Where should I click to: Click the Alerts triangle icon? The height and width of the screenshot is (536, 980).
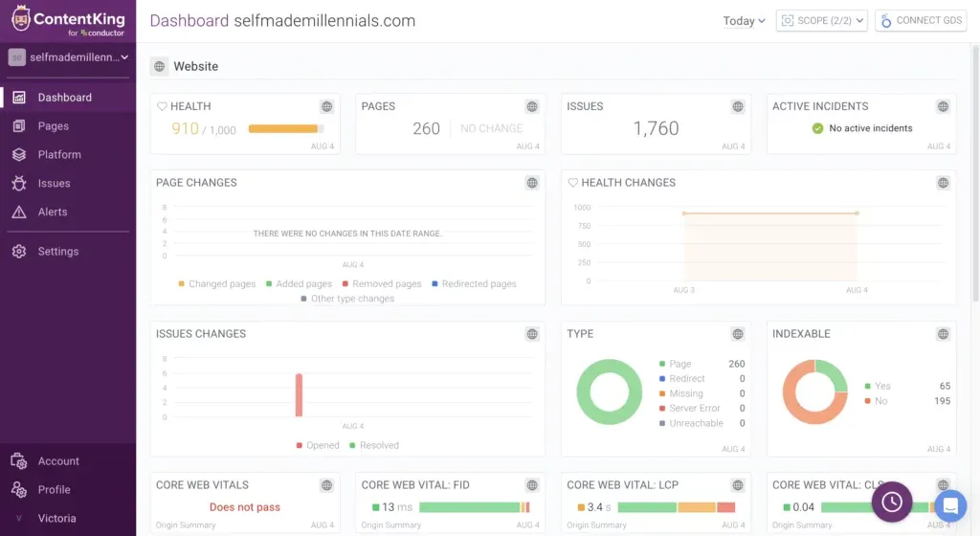pos(19,212)
